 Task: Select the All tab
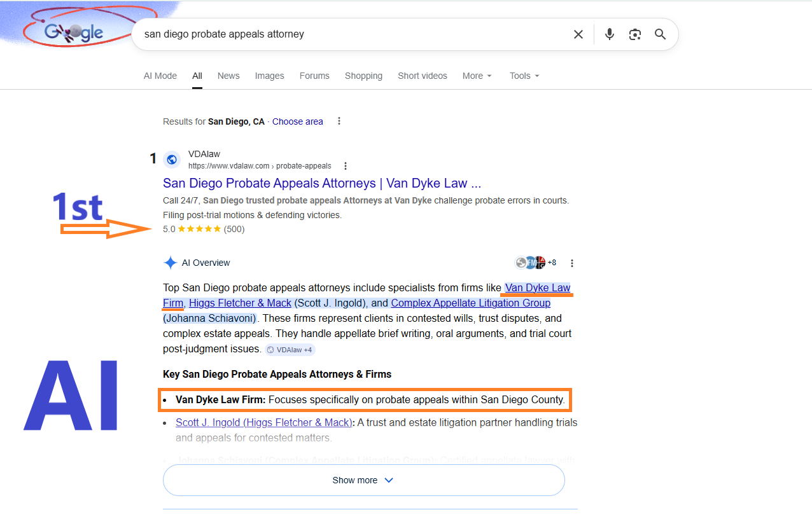197,76
